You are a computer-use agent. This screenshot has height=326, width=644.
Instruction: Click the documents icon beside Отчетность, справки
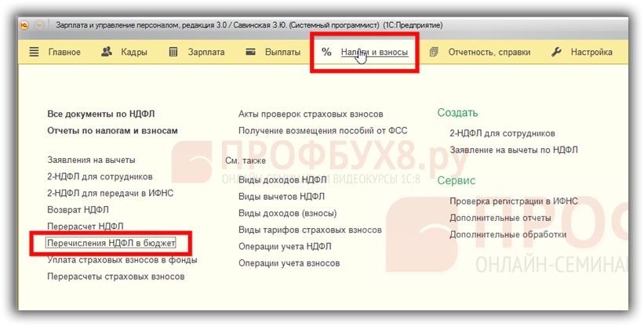click(x=434, y=52)
